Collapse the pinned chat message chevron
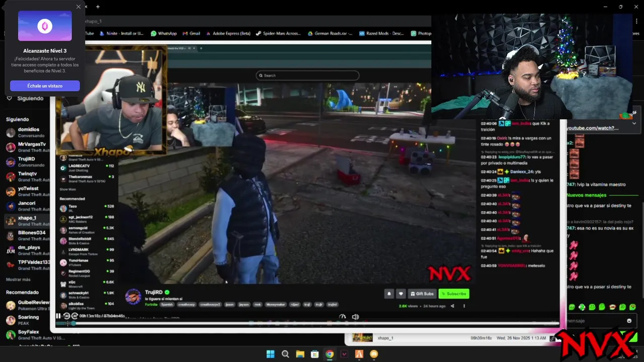Viewport: 644px width, 362px height. (x=634, y=123)
